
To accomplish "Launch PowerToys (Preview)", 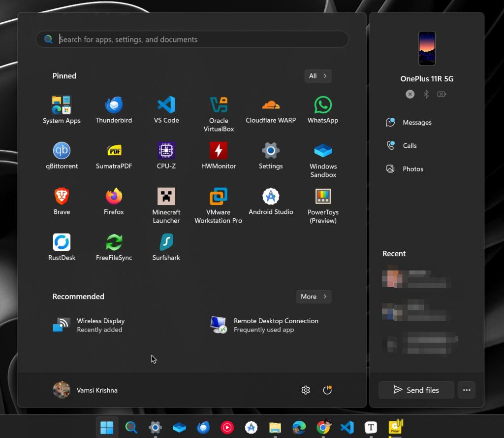I will pyautogui.click(x=323, y=205).
